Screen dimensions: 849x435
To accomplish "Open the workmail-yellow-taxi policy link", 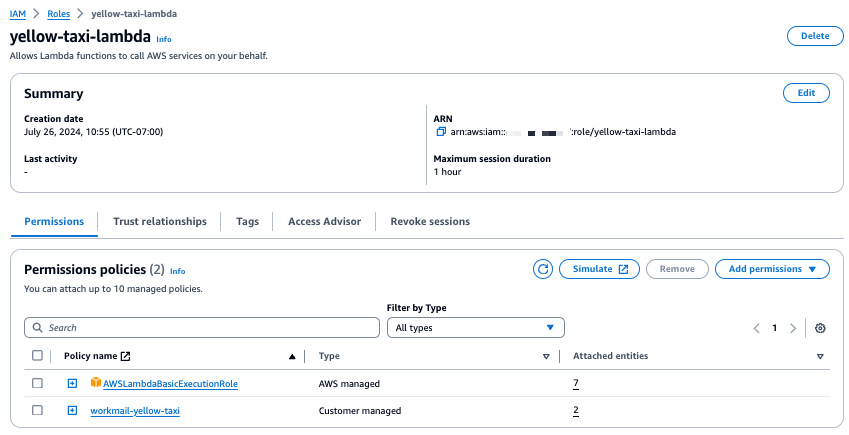I will (x=135, y=411).
